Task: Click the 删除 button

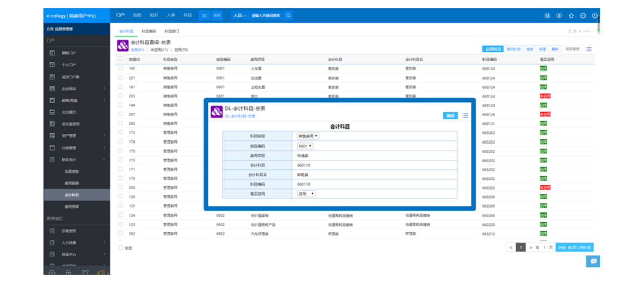Action: [x=555, y=49]
